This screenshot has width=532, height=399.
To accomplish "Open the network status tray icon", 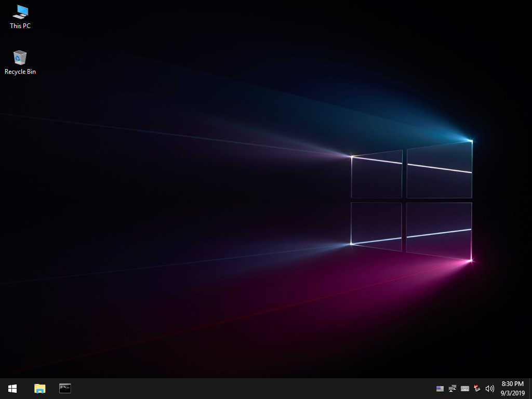I will click(x=453, y=389).
